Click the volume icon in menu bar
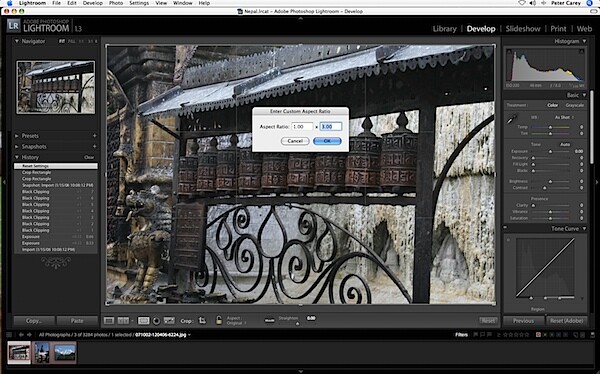This screenshot has height=374, width=600. click(x=533, y=3)
